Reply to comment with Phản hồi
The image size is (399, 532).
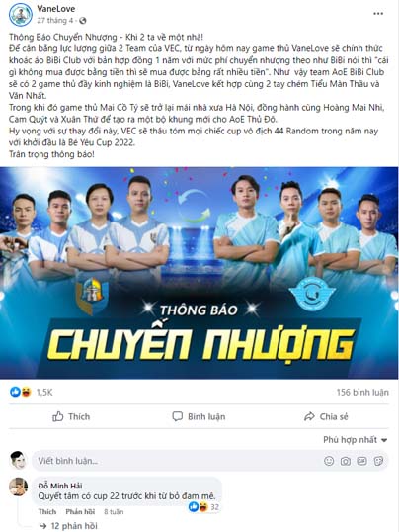[80, 511]
